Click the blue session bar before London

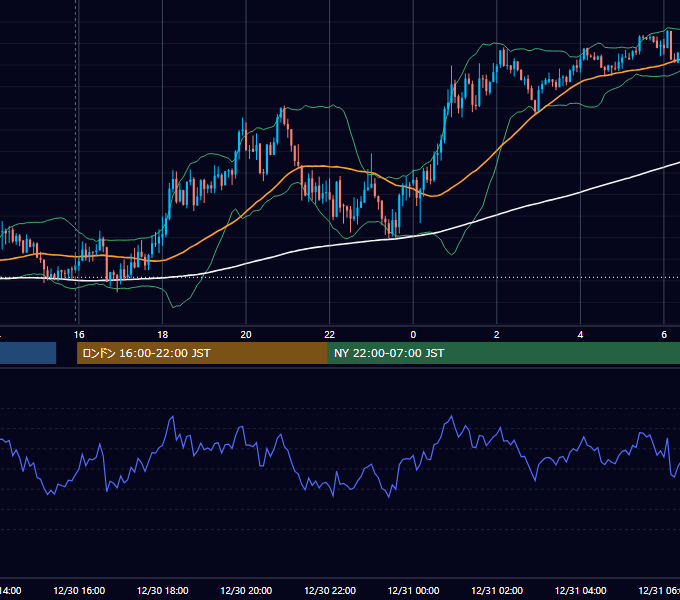(28, 353)
